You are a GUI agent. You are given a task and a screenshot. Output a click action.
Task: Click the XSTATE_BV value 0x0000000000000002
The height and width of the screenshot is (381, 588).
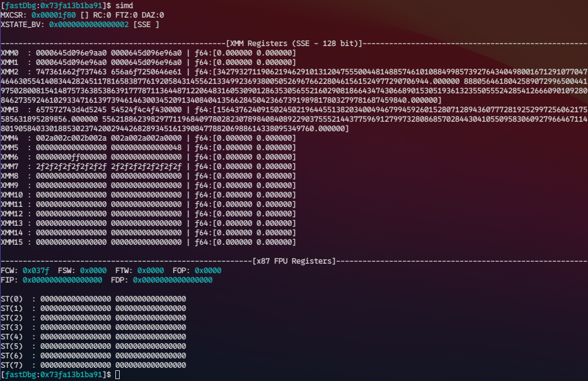tap(89, 25)
